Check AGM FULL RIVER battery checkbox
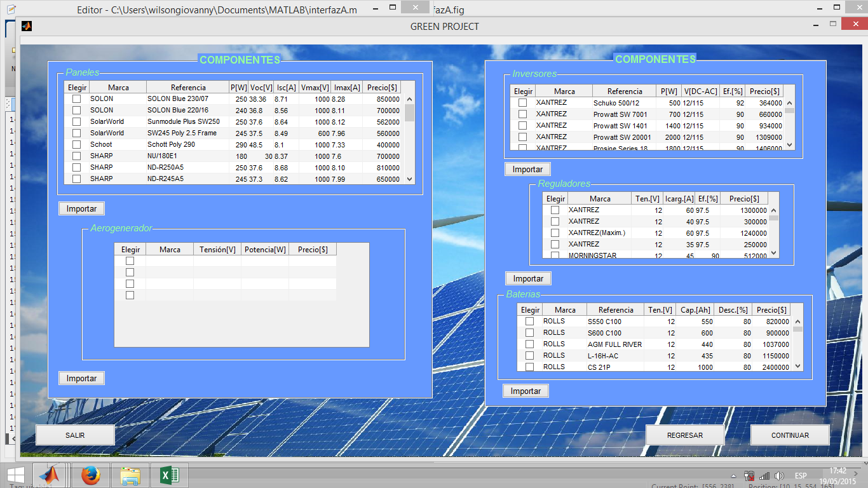This screenshot has height=488, width=868. pyautogui.click(x=529, y=344)
